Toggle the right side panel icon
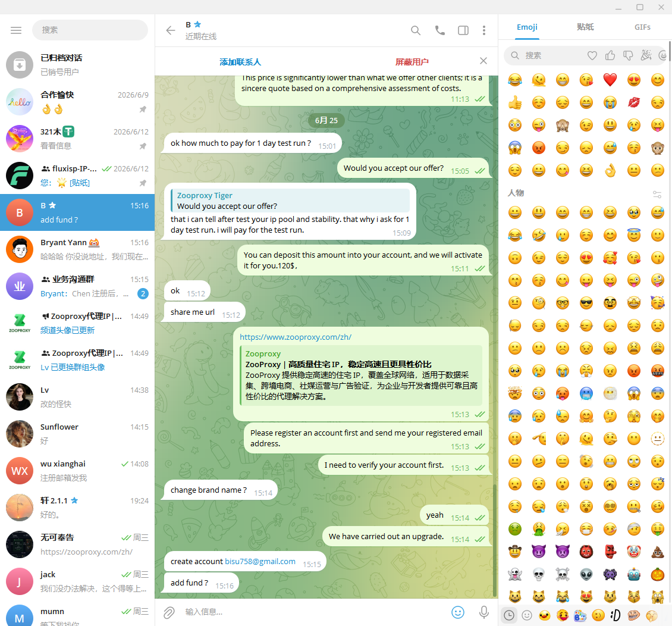 (x=463, y=30)
